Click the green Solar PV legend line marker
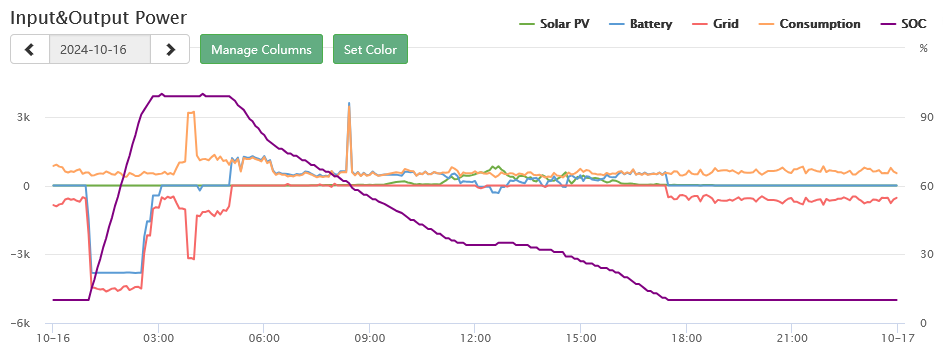944x360 pixels. tap(527, 24)
